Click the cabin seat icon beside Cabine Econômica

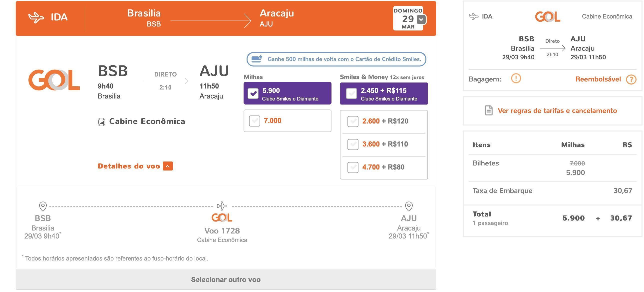tap(101, 122)
